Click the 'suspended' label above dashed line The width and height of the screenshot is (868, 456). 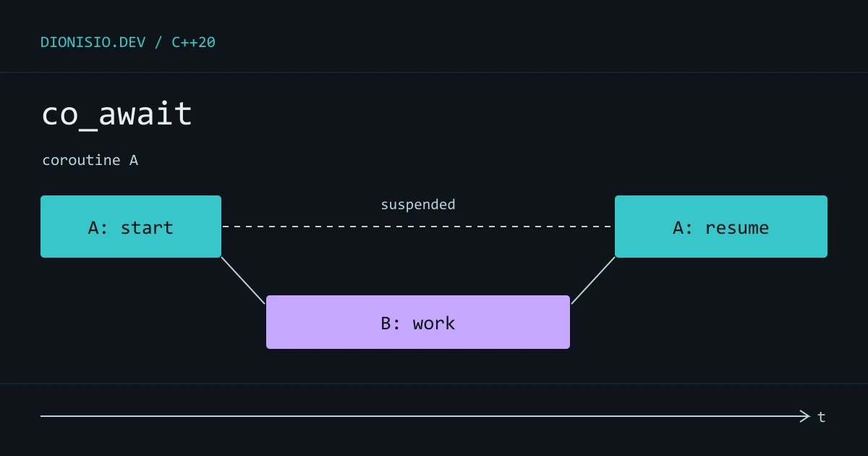(x=418, y=205)
